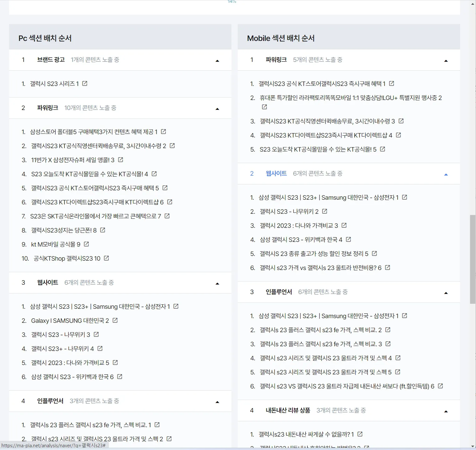Screen dimensions: 476x450
Task: Open external link icon for kt M모바일 공식몰 9
Action: coord(86,244)
